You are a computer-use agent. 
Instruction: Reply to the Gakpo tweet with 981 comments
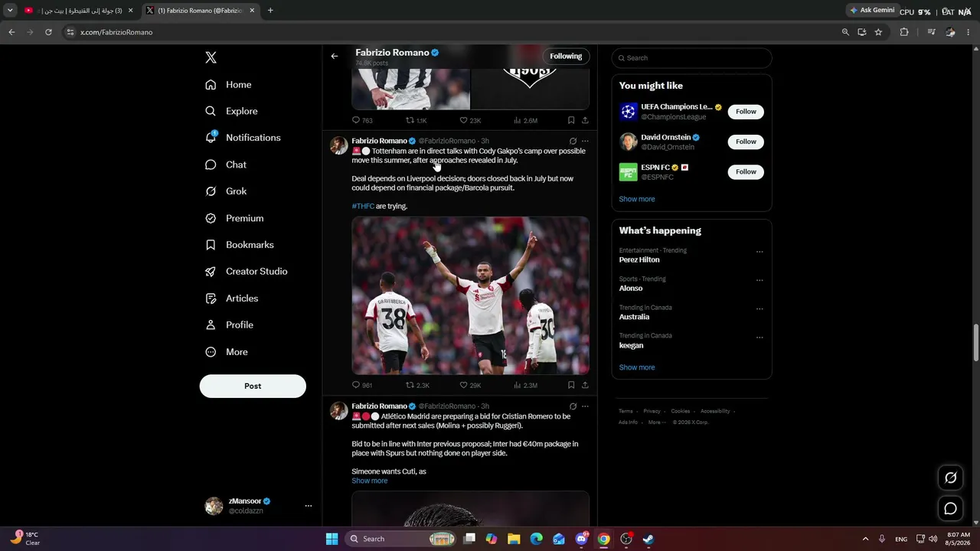362,385
